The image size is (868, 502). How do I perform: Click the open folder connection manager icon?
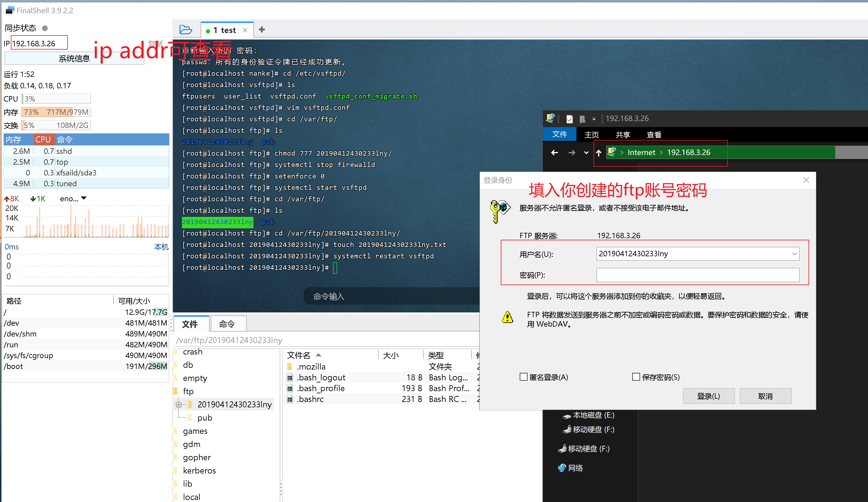[x=186, y=30]
